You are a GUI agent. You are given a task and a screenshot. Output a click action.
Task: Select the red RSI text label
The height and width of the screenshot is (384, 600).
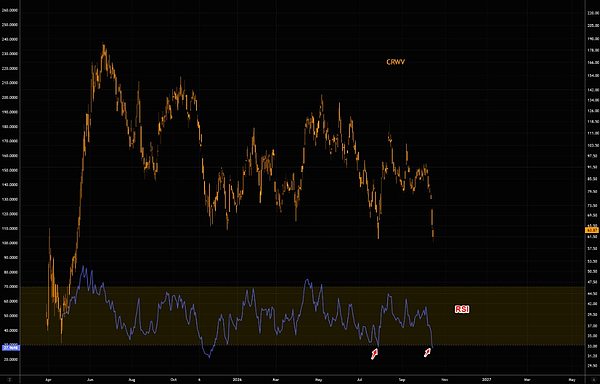click(x=462, y=309)
